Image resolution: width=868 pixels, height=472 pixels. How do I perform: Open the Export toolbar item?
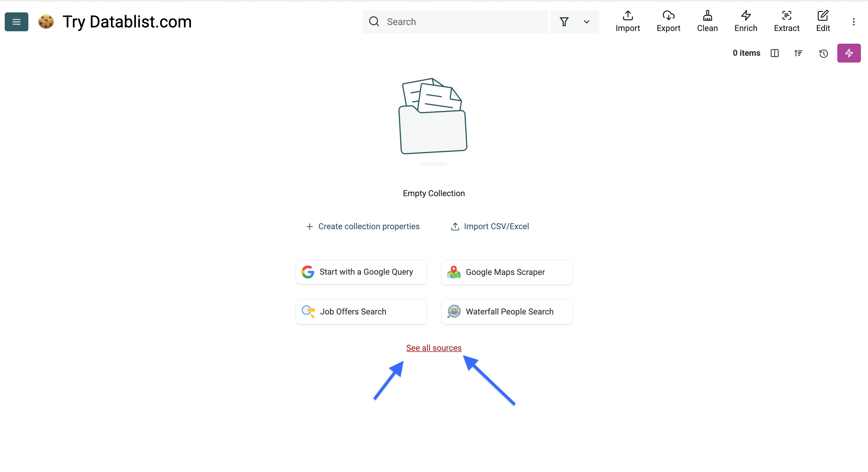pyautogui.click(x=668, y=21)
